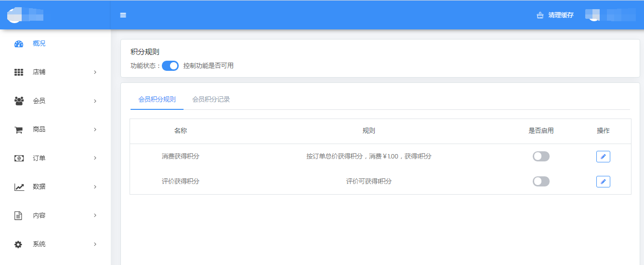Edit the 评价获得积分 rule with pencil
Viewport: 644px width, 265px height.
603,182
